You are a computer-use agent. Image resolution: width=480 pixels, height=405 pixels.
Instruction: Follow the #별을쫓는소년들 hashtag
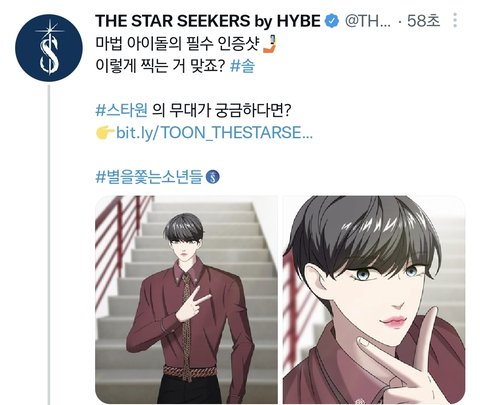coord(149,177)
